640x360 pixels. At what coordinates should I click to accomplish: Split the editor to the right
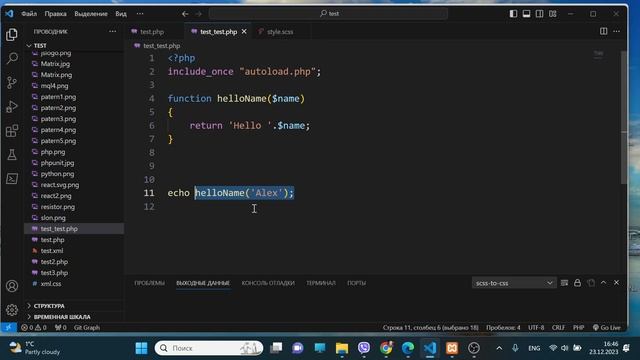[x=603, y=31]
